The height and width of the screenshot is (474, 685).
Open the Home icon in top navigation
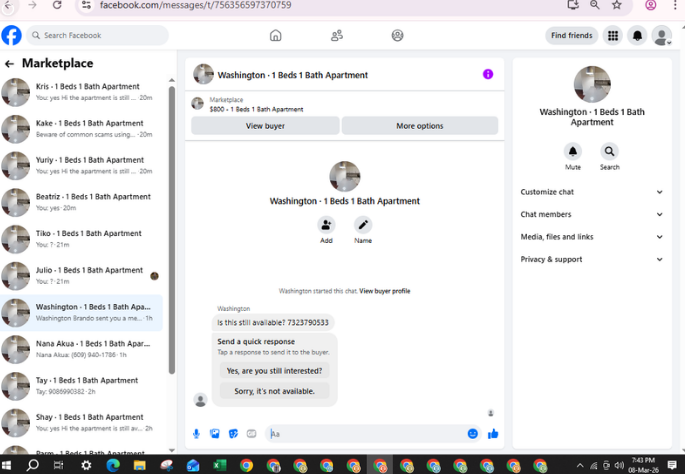click(x=275, y=35)
